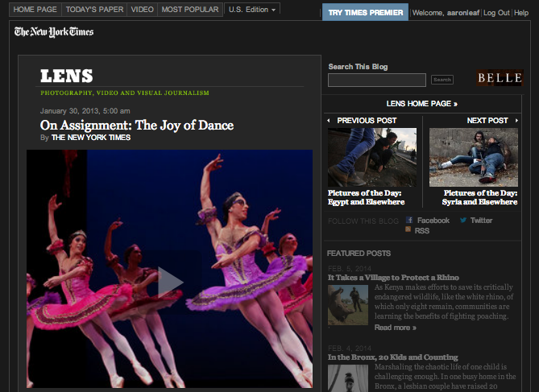
Task: Open the RSS link text
Action: [x=422, y=230]
